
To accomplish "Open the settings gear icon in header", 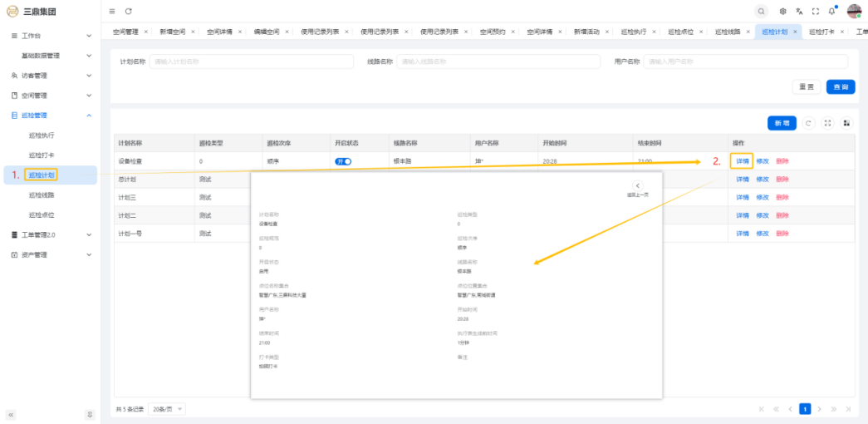I will [782, 11].
